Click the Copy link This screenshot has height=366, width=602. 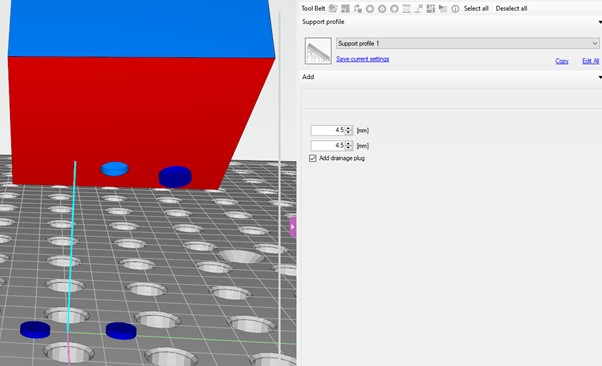(562, 61)
